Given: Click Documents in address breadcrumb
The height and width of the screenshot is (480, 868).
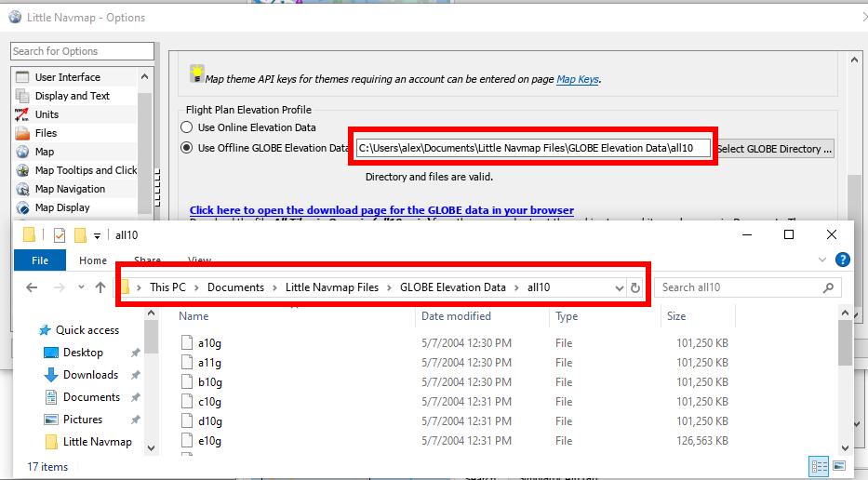Looking at the screenshot, I should click(x=235, y=287).
